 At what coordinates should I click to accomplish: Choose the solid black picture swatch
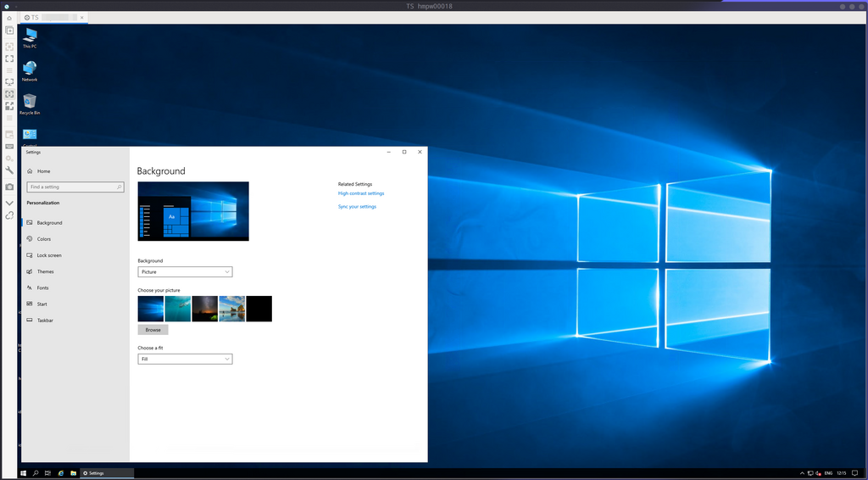coord(259,309)
